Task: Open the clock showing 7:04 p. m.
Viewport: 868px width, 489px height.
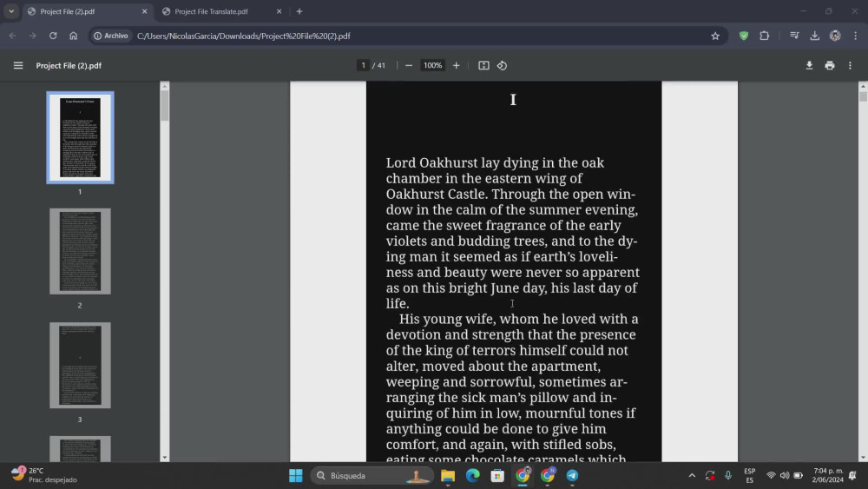Action: (x=827, y=475)
